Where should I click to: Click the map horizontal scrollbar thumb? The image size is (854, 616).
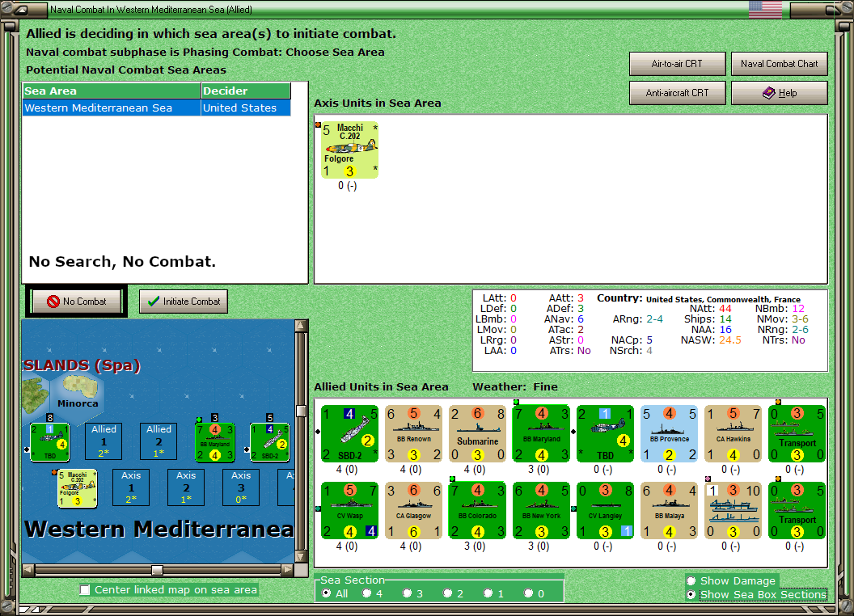pos(158,570)
